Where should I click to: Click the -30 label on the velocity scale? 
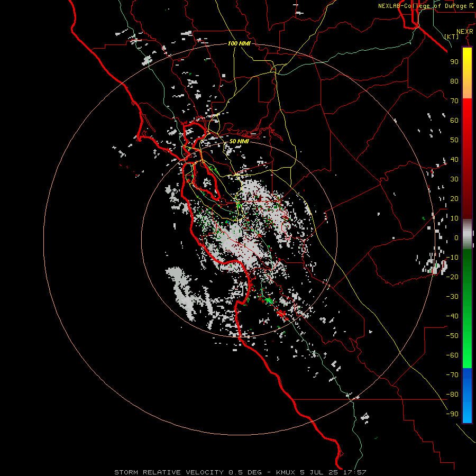click(x=452, y=297)
